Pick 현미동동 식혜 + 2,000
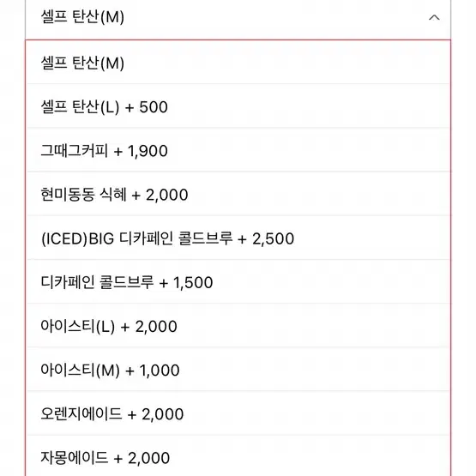 click(x=238, y=195)
